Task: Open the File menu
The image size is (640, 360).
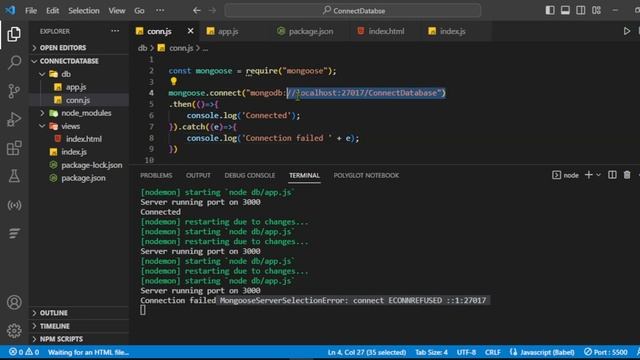Action: [x=31, y=11]
